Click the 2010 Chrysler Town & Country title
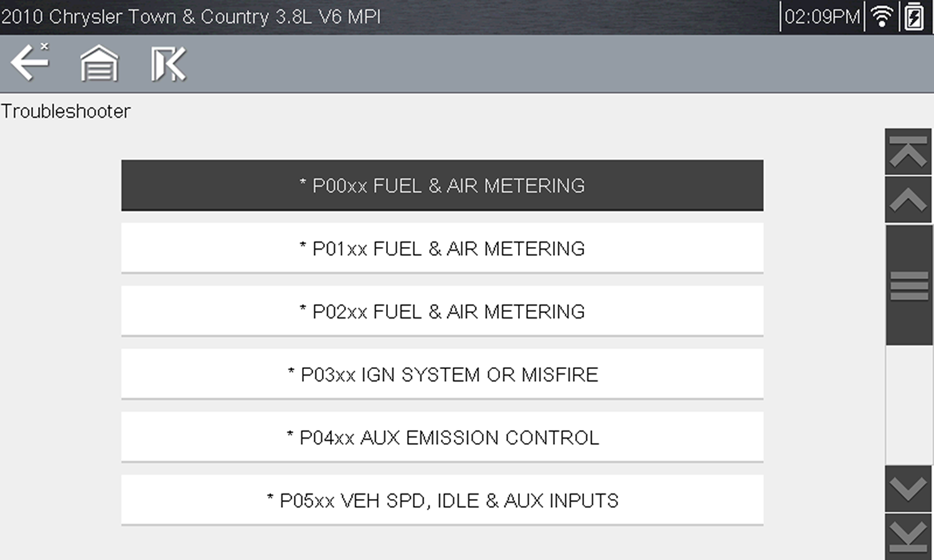Screen dimensions: 934x560 (191, 17)
